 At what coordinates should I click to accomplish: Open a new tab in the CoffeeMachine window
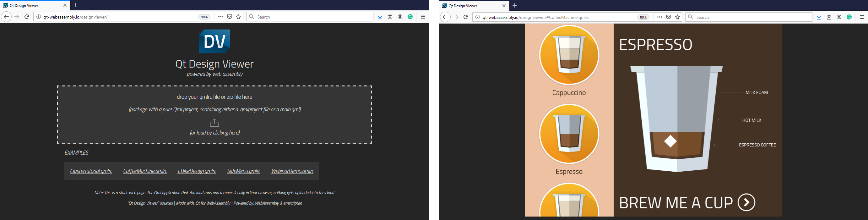(x=514, y=5)
